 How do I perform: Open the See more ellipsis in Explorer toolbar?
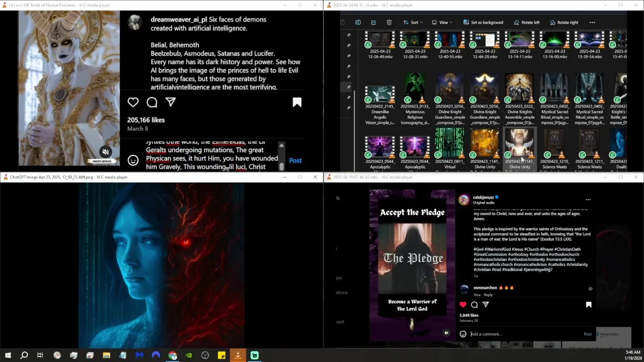[x=592, y=22]
